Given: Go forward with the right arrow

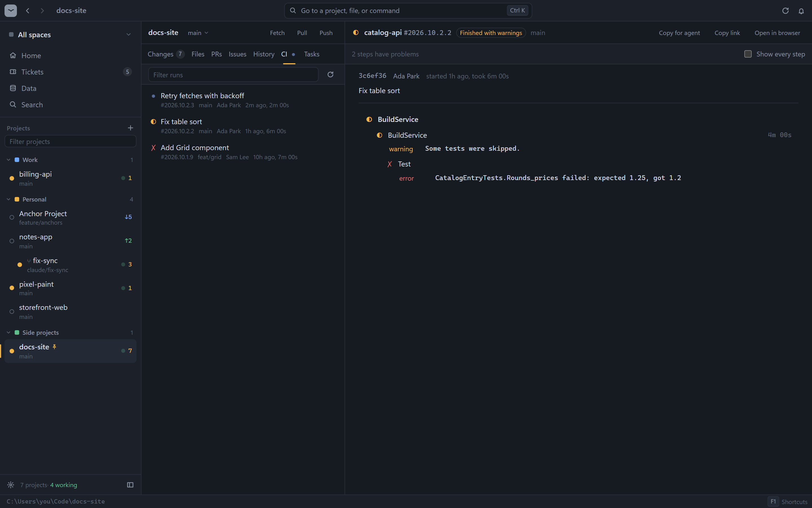Looking at the screenshot, I should 42,11.
